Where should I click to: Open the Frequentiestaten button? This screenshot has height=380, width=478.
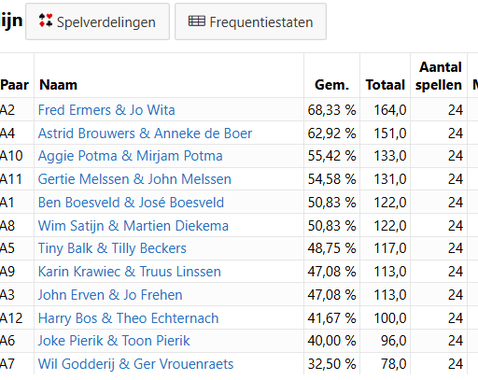251,22
